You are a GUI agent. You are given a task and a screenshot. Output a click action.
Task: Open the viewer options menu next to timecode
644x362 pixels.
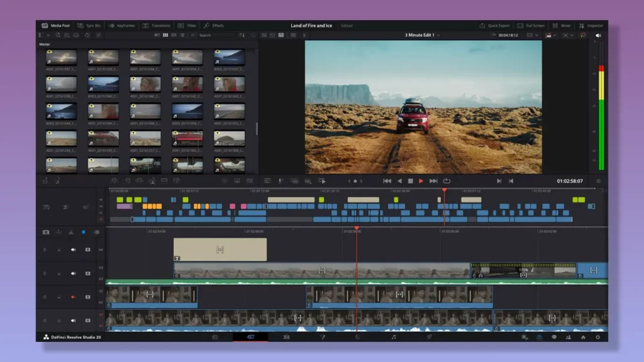(599, 181)
